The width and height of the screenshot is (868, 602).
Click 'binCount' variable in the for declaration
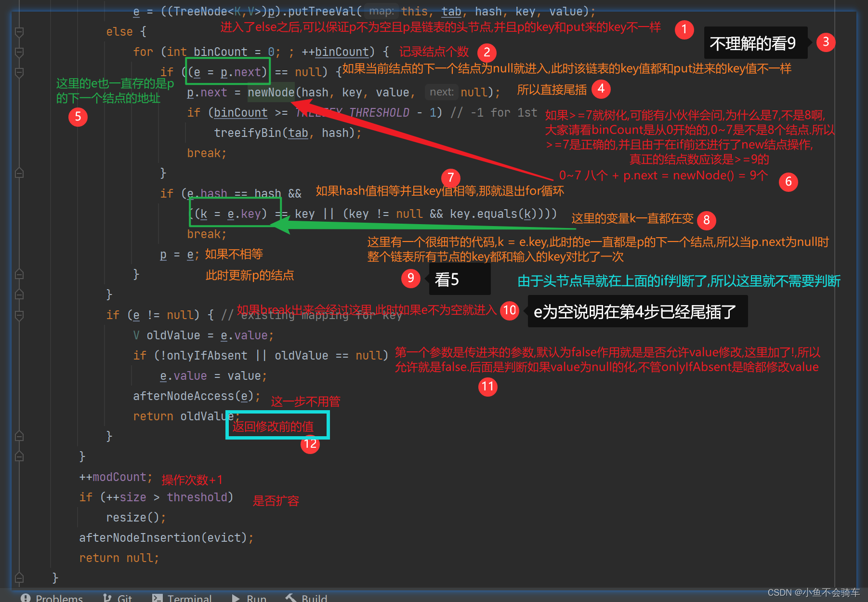(x=221, y=52)
